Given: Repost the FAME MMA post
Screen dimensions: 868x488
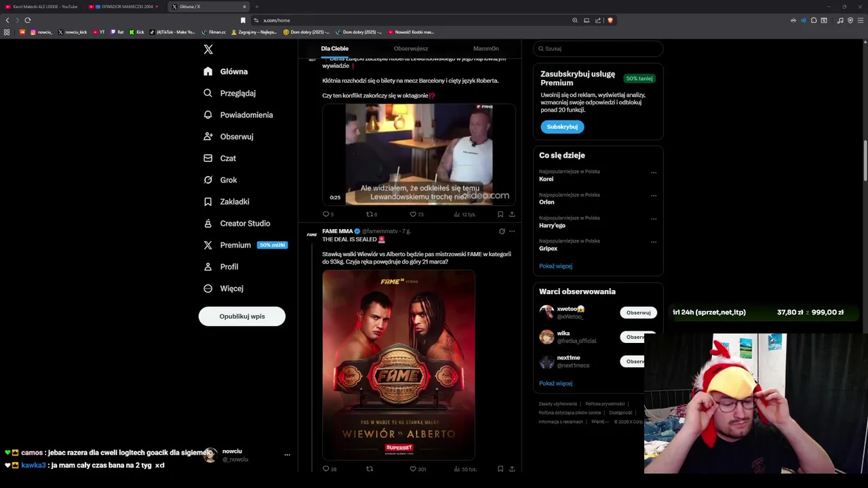Looking at the screenshot, I should point(370,469).
